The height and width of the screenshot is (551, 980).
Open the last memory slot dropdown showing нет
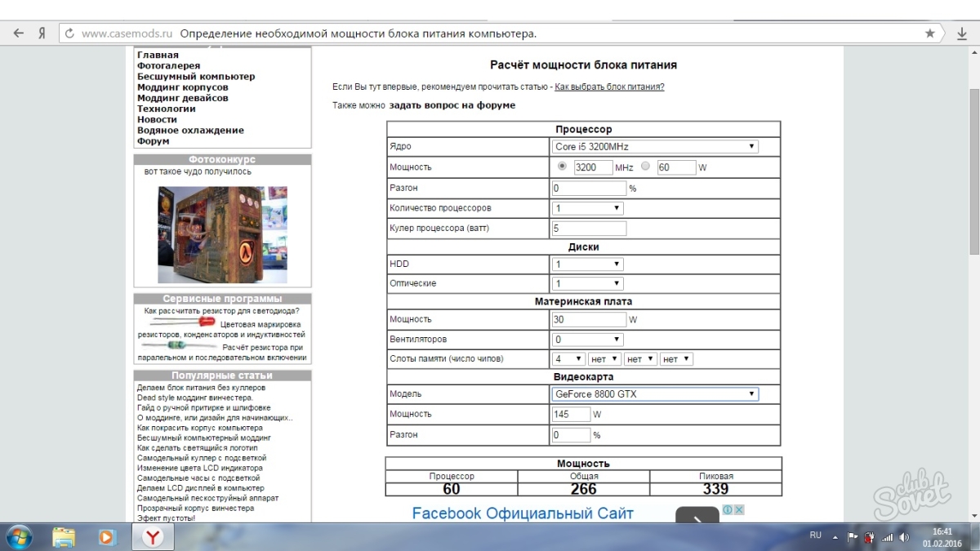676,359
